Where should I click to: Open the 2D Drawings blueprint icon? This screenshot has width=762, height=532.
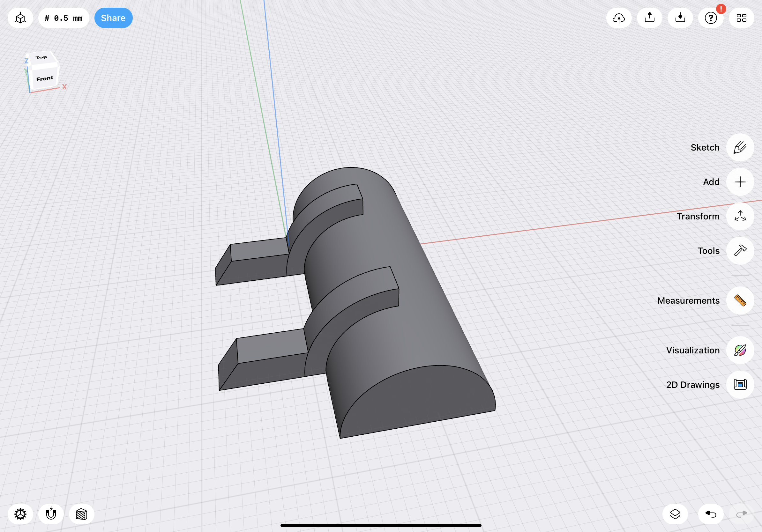(740, 384)
